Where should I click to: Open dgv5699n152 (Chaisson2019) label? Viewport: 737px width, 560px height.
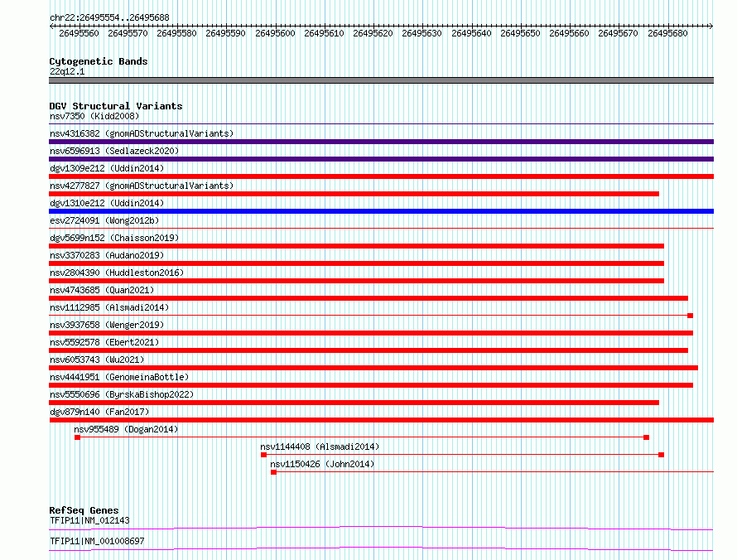(114, 238)
